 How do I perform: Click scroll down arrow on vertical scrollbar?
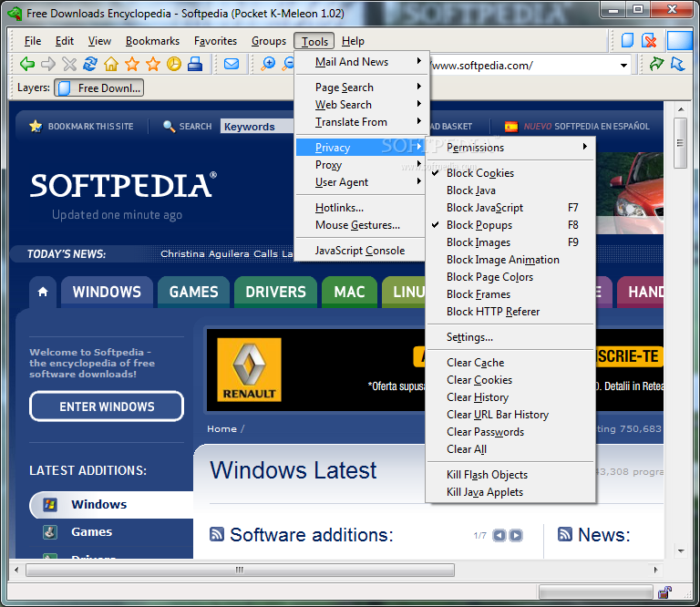click(681, 551)
